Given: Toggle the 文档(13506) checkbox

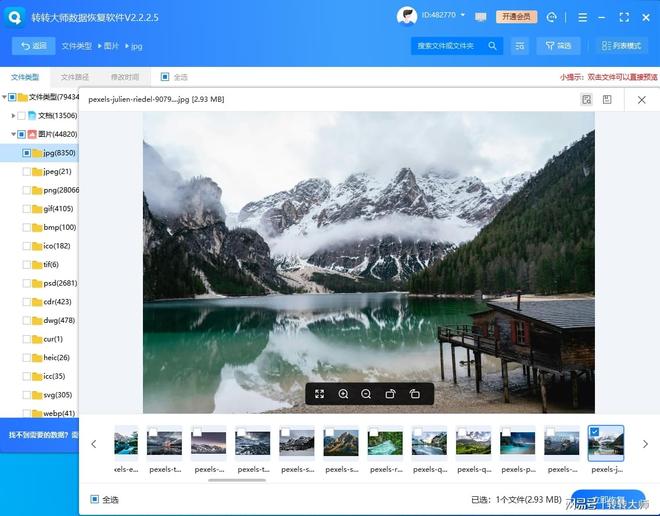Looking at the screenshot, I should pyautogui.click(x=21, y=115).
